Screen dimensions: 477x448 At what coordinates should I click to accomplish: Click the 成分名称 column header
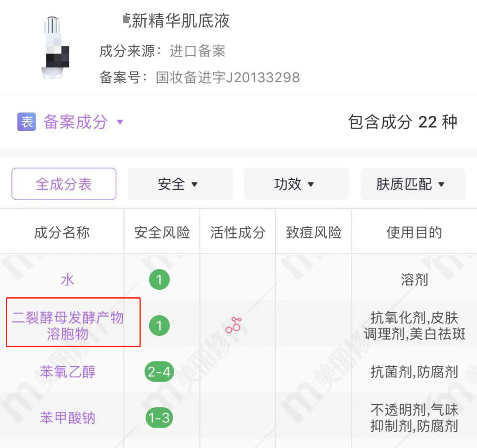62,232
